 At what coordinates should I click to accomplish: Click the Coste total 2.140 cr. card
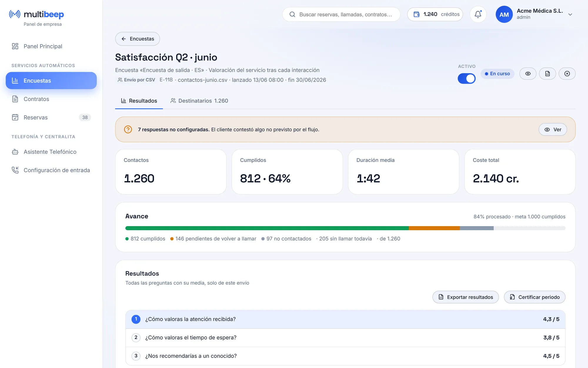(x=520, y=172)
